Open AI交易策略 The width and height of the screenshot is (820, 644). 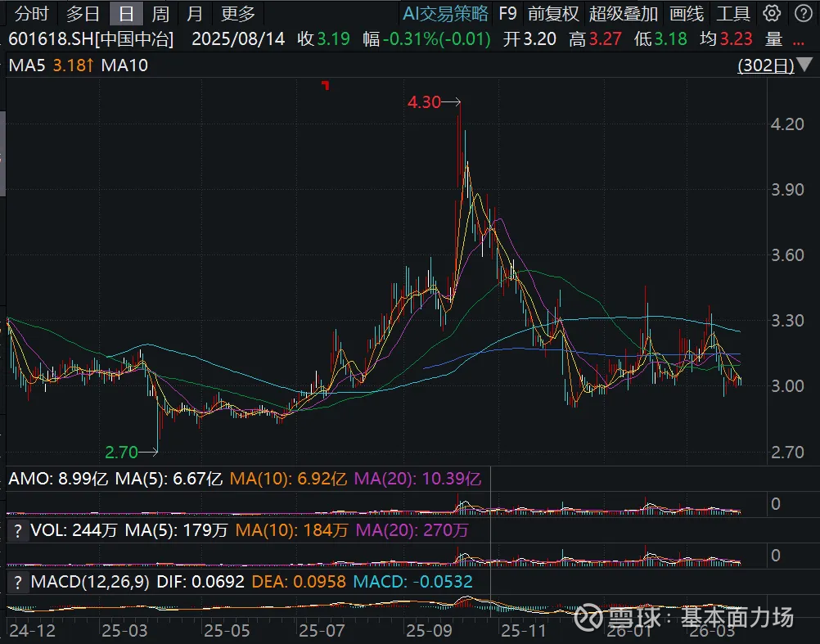click(445, 14)
